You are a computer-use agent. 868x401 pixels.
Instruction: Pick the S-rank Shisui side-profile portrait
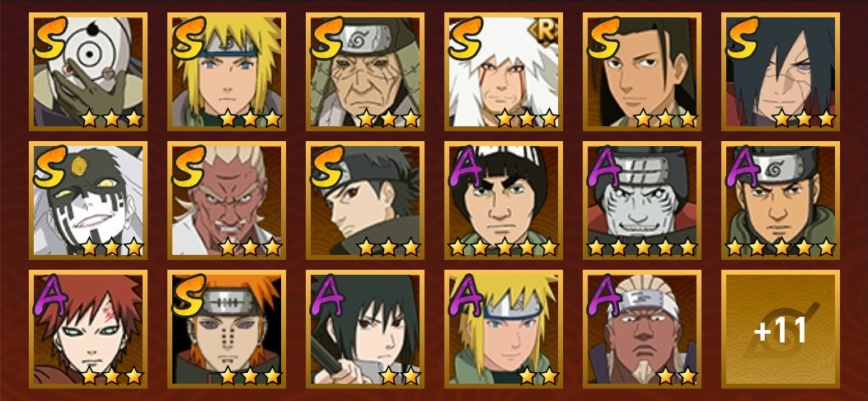click(365, 200)
